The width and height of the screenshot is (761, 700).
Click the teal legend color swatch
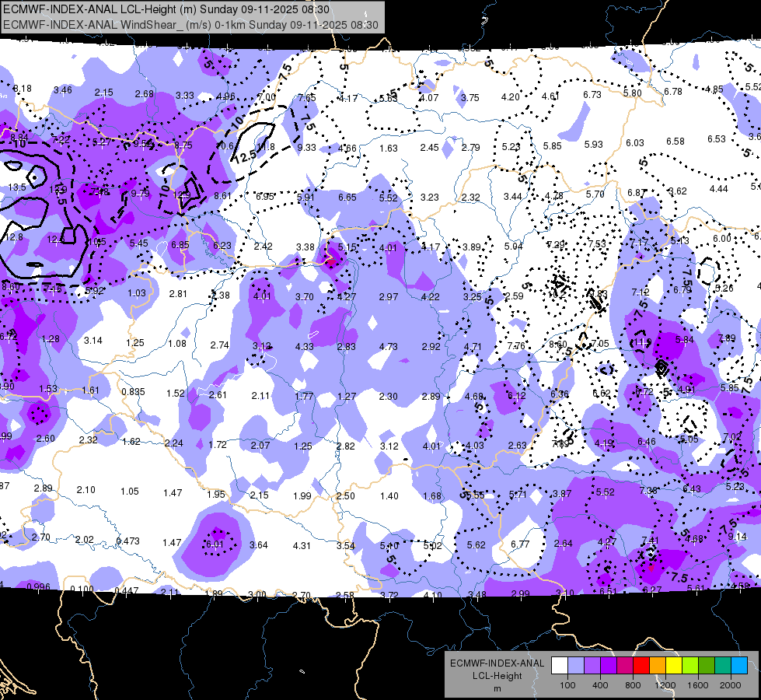(723, 666)
